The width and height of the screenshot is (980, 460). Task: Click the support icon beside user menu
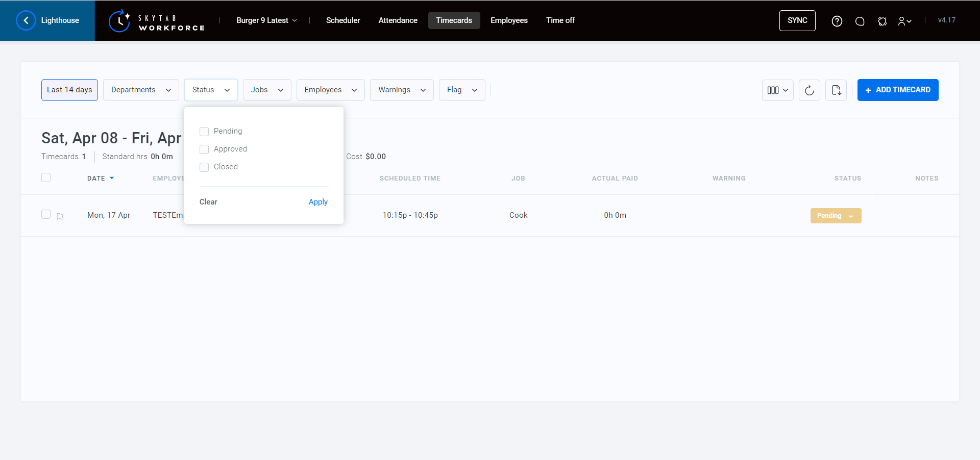[x=882, y=21]
